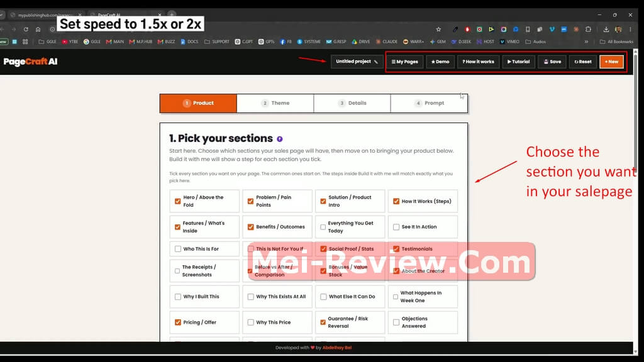The height and width of the screenshot is (362, 644).
Task: Open the BUZZ Gmail bookmark
Action: tap(166, 41)
